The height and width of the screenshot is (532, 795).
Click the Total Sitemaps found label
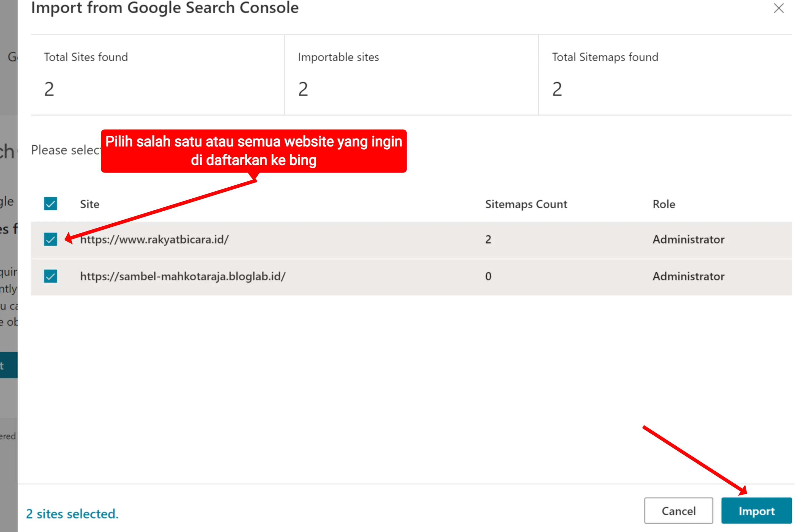(x=605, y=57)
